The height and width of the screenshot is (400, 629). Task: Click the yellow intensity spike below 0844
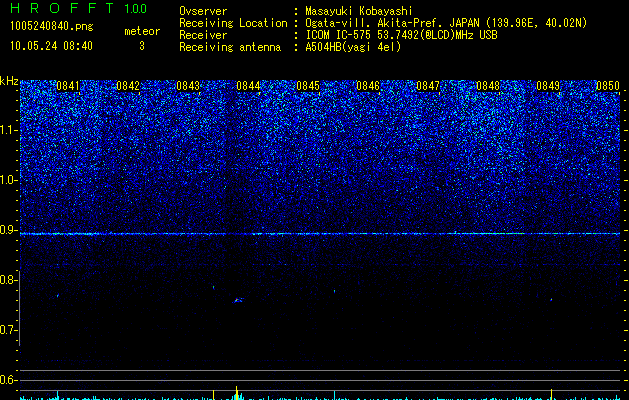[x=237, y=393]
